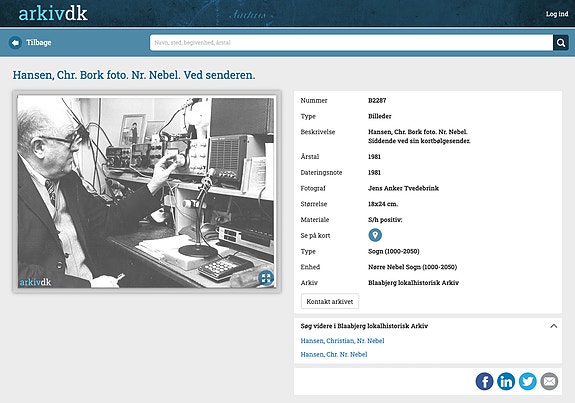Click the arkivdk watermark on the photo
Viewport: 575px width, 403px height.
pos(35,282)
